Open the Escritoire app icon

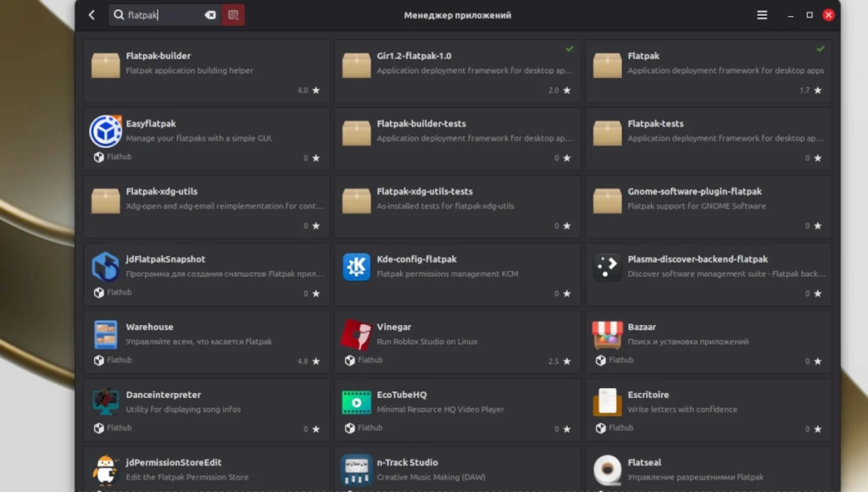click(x=607, y=402)
